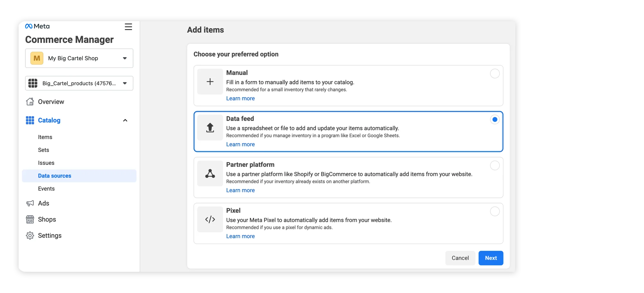Open the Ads section
Viewport: 644px width, 293px height.
click(x=43, y=203)
